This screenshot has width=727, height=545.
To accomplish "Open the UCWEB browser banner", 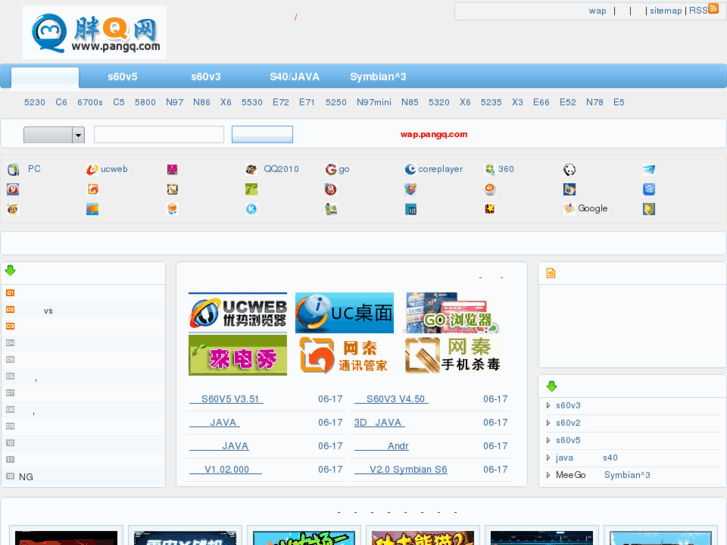I will click(x=238, y=313).
